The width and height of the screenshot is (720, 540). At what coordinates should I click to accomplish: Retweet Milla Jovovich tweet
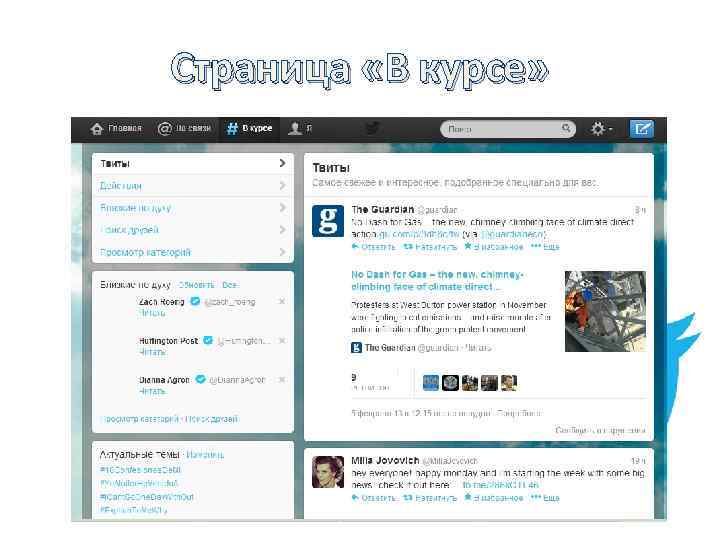[x=430, y=498]
